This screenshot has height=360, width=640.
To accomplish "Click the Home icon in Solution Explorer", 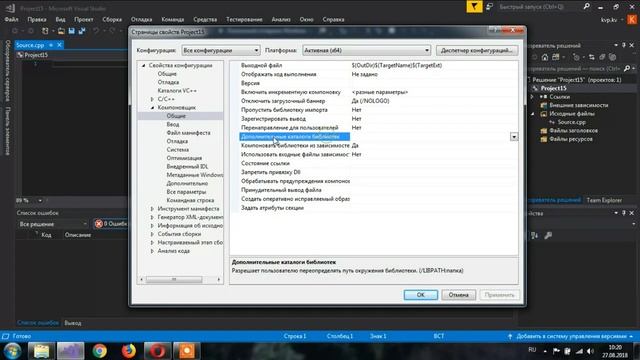I will [544, 57].
